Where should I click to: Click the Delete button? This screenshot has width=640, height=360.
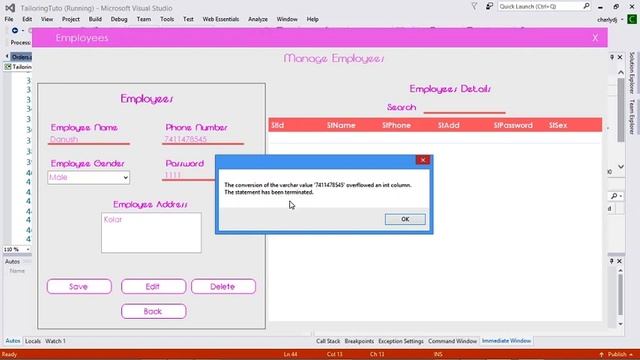click(223, 287)
